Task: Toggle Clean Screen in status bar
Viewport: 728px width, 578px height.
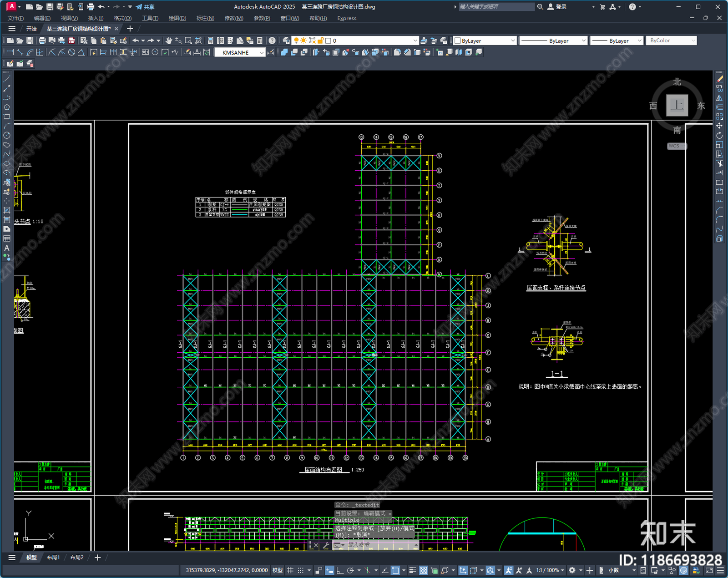Action: [x=709, y=570]
